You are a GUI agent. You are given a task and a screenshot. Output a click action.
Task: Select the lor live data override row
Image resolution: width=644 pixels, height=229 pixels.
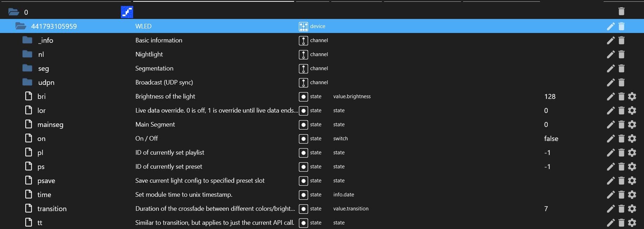pyautogui.click(x=41, y=110)
